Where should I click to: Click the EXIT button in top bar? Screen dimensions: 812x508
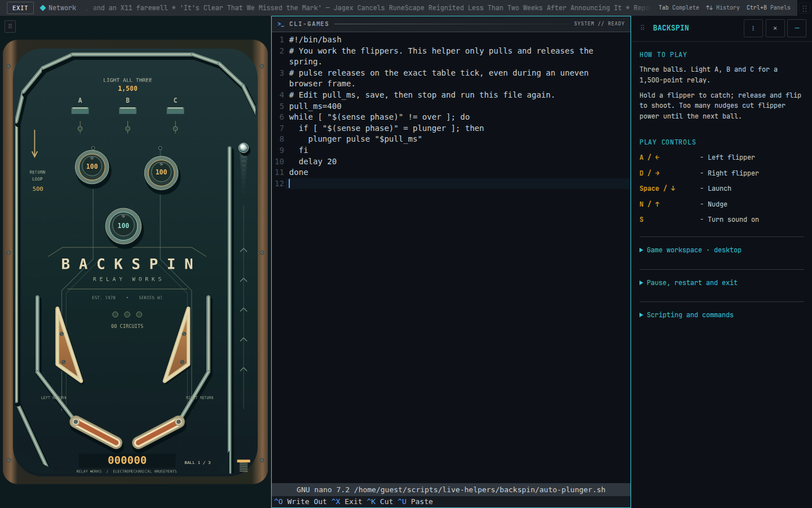tap(20, 8)
